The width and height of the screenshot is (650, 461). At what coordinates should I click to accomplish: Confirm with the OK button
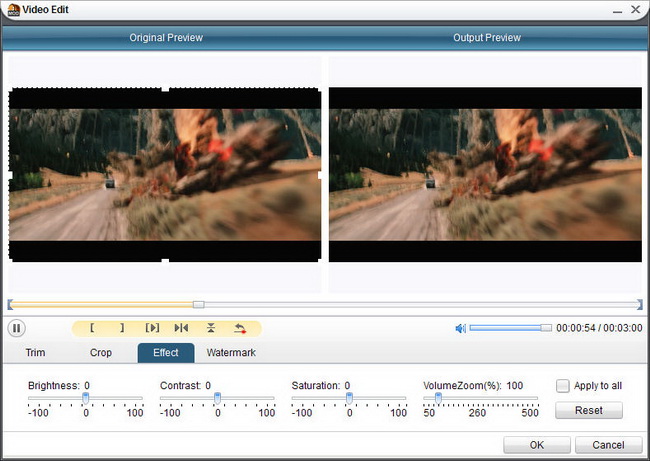coord(537,445)
